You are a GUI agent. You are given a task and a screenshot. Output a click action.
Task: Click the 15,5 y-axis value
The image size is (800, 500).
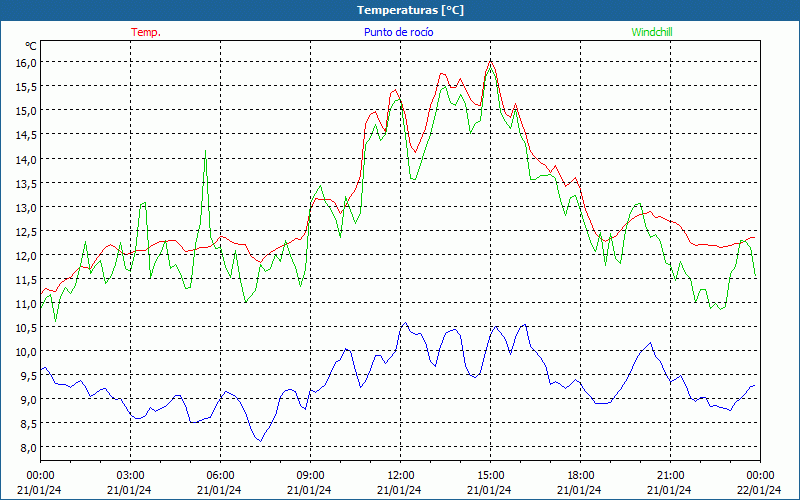tap(27, 87)
